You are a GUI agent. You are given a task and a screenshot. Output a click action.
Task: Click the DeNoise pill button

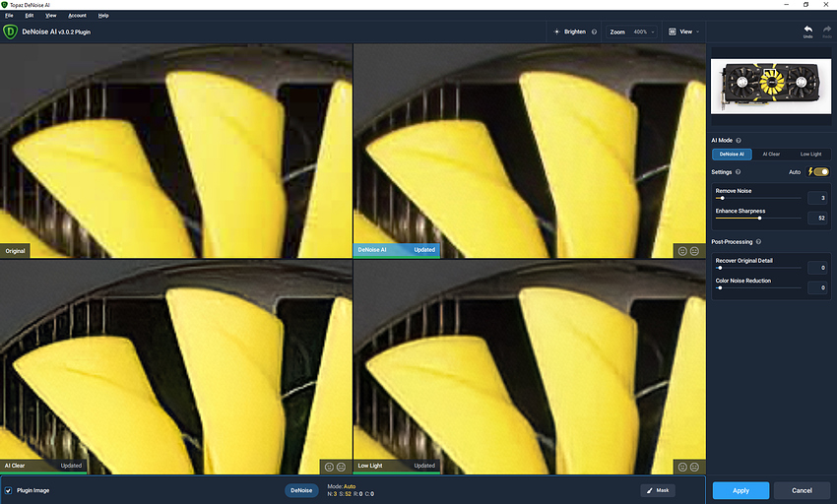[x=301, y=490]
